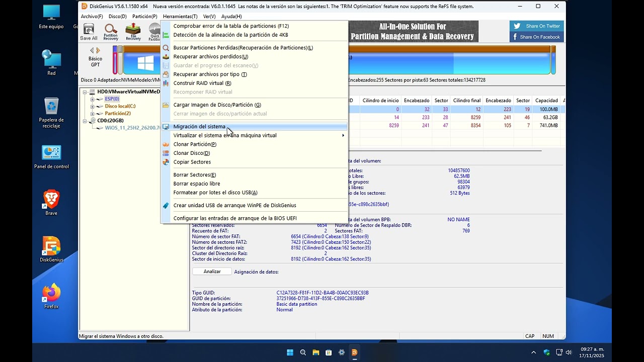
Task: Select Migración del sistema
Action: (254, 127)
